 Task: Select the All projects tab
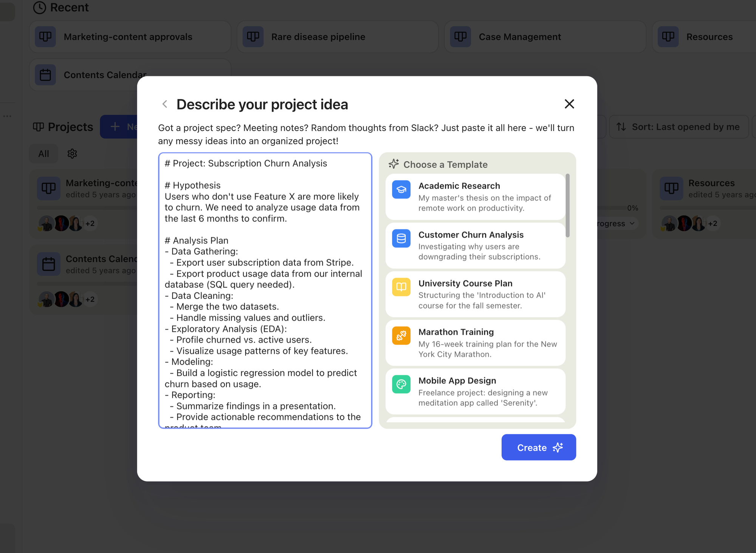pyautogui.click(x=43, y=154)
